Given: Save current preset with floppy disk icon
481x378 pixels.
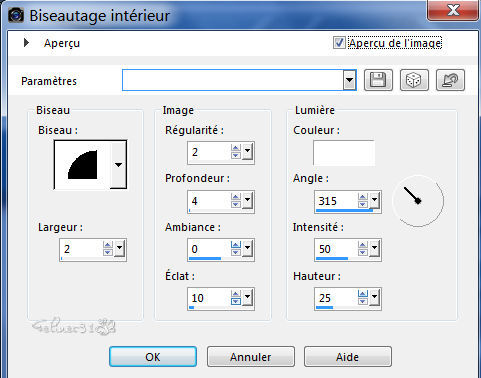Looking at the screenshot, I should 378,80.
